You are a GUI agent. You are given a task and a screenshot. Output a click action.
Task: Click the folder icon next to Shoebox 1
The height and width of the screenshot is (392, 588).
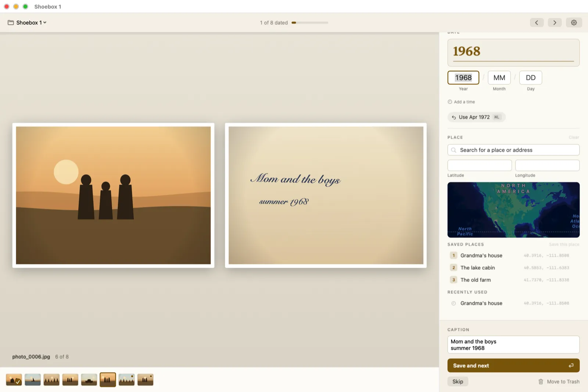pos(11,22)
